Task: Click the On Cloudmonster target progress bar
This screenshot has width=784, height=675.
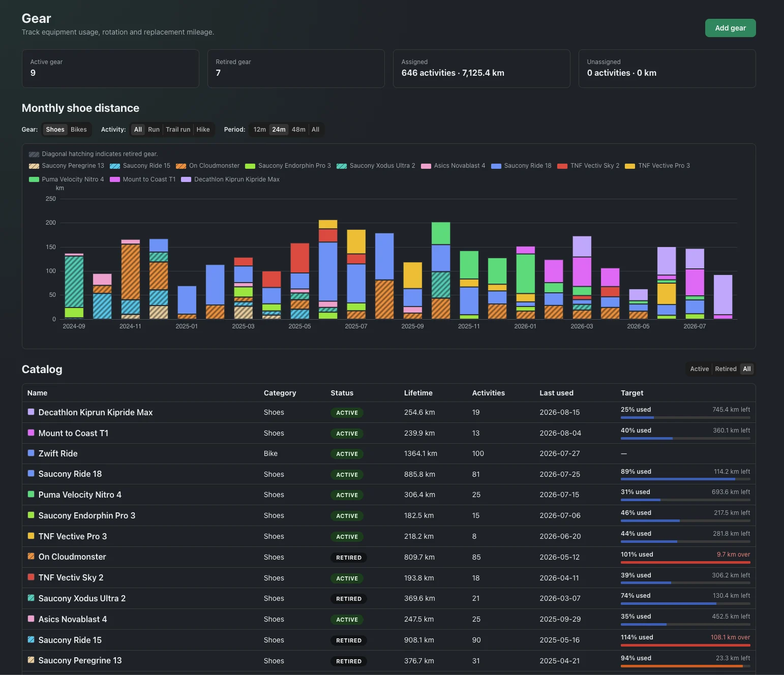Action: pos(685,562)
